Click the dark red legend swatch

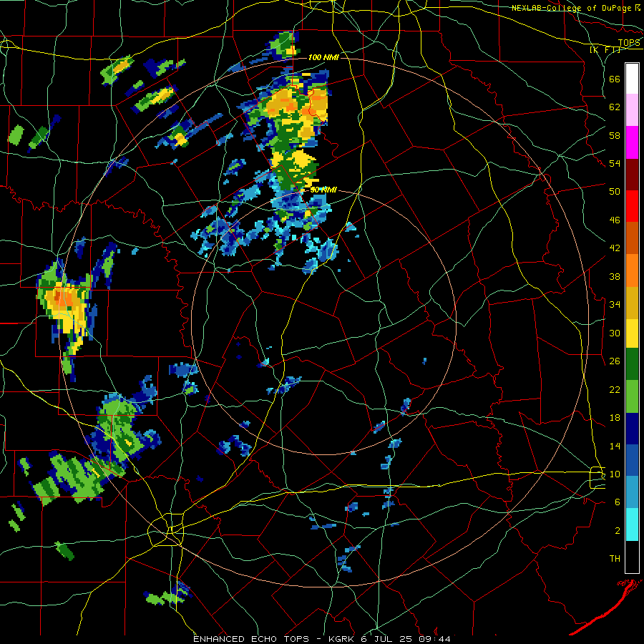(x=632, y=174)
